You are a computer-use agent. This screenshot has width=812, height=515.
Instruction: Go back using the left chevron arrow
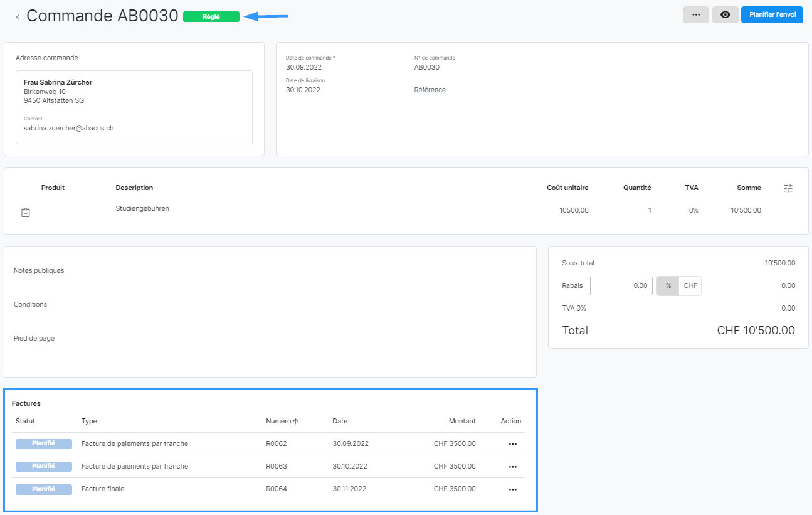click(18, 17)
